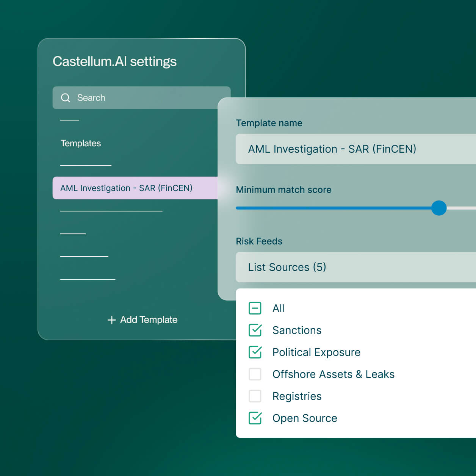Enable the Registries checkbox
The image size is (476, 476).
click(x=255, y=396)
